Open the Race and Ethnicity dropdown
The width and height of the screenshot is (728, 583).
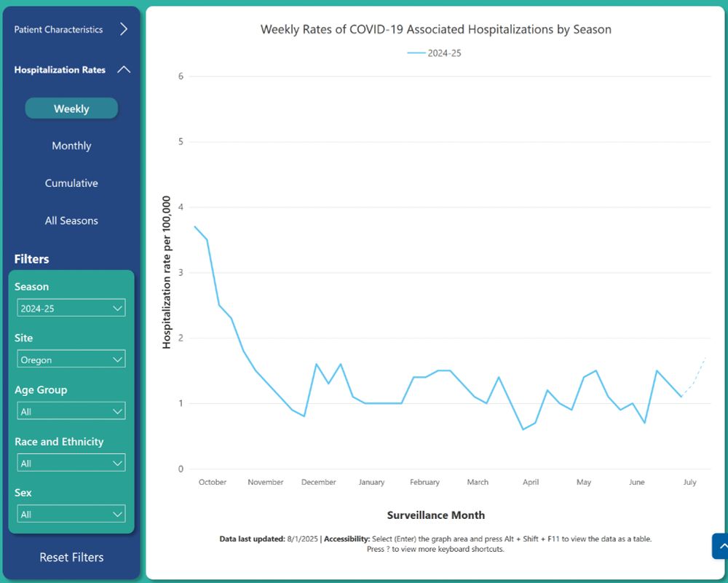click(71, 463)
